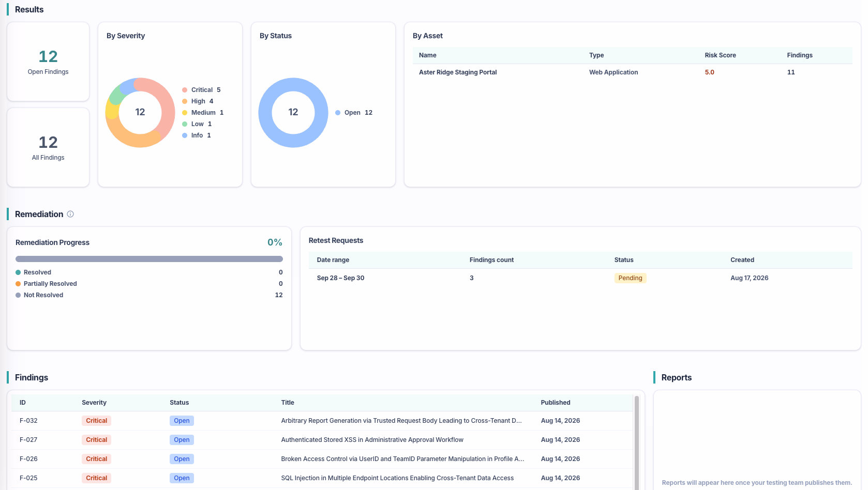Click the Partially Resolved legend row
Viewport: 868px width, 490px height.
149,284
